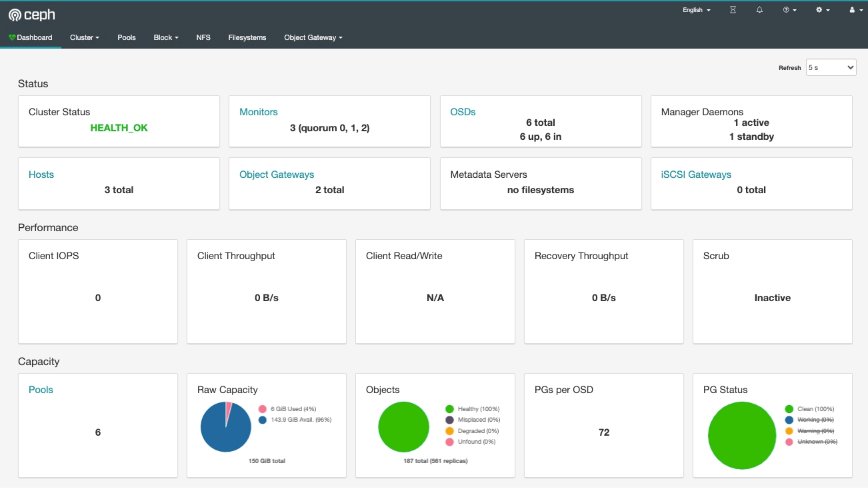
Task: Open the NFS navigation item
Action: [203, 37]
